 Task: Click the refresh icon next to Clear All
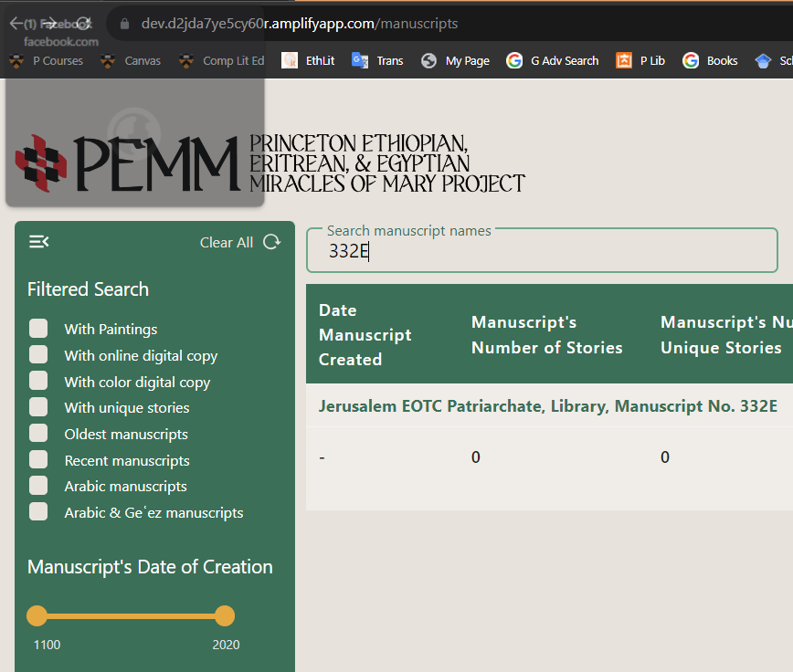coord(271,241)
